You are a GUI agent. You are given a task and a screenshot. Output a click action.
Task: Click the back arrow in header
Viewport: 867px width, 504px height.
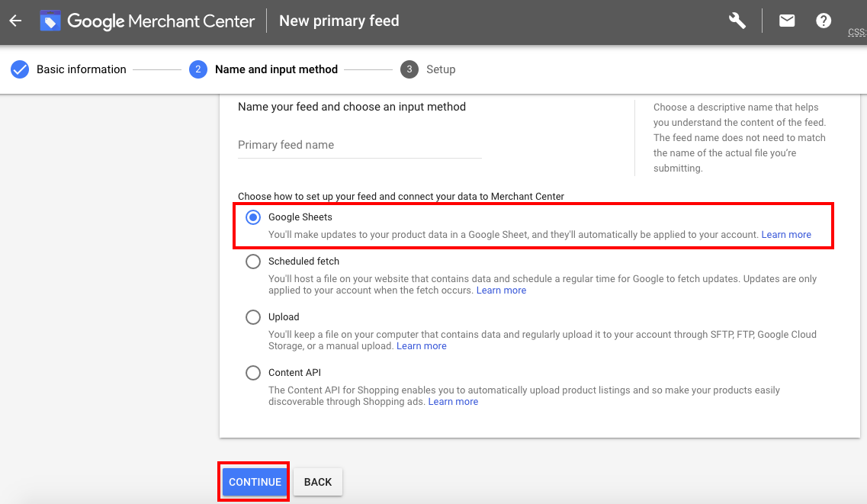pyautogui.click(x=15, y=21)
